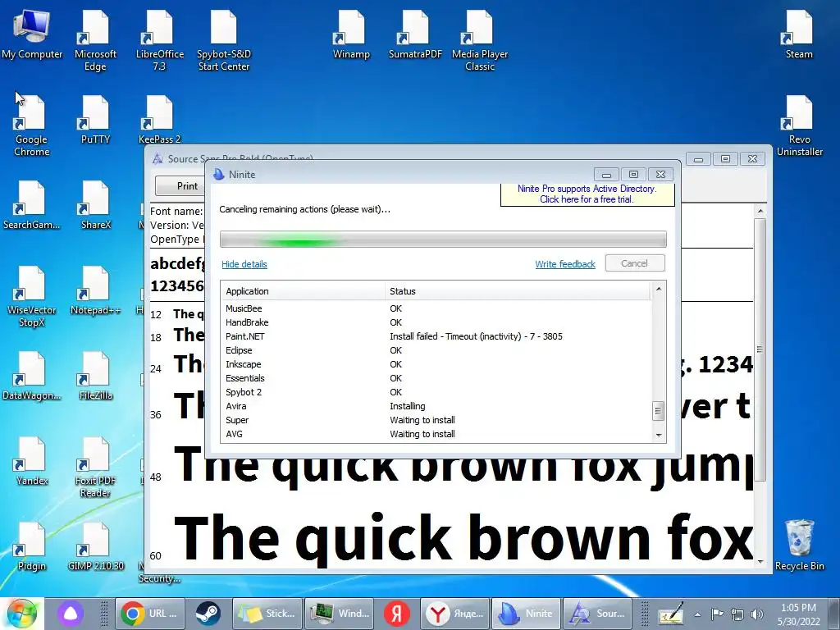This screenshot has width=840, height=630.
Task: Click Ninite Pro free trial banner
Action: 587,194
